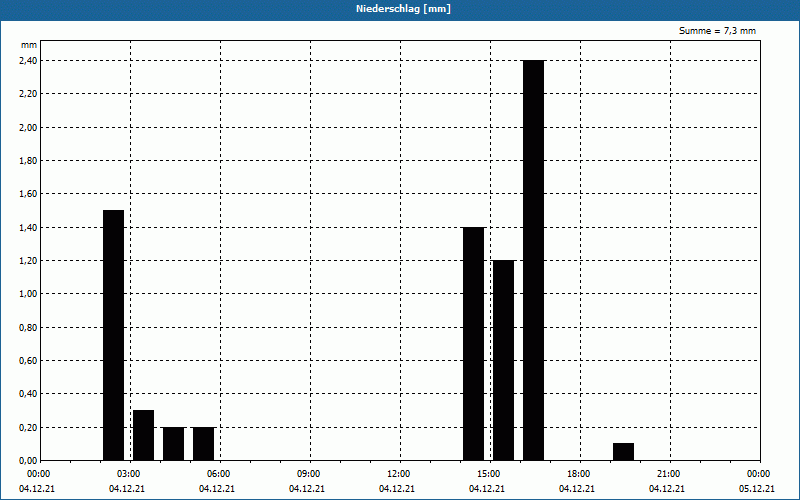Select the "12:00" time label
800x500 pixels.
tap(398, 474)
